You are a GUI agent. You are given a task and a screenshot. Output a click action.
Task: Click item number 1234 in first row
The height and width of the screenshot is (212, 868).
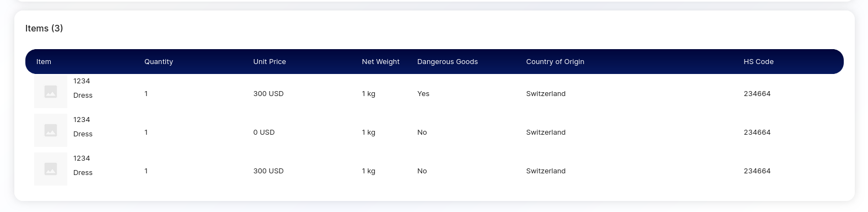point(82,81)
